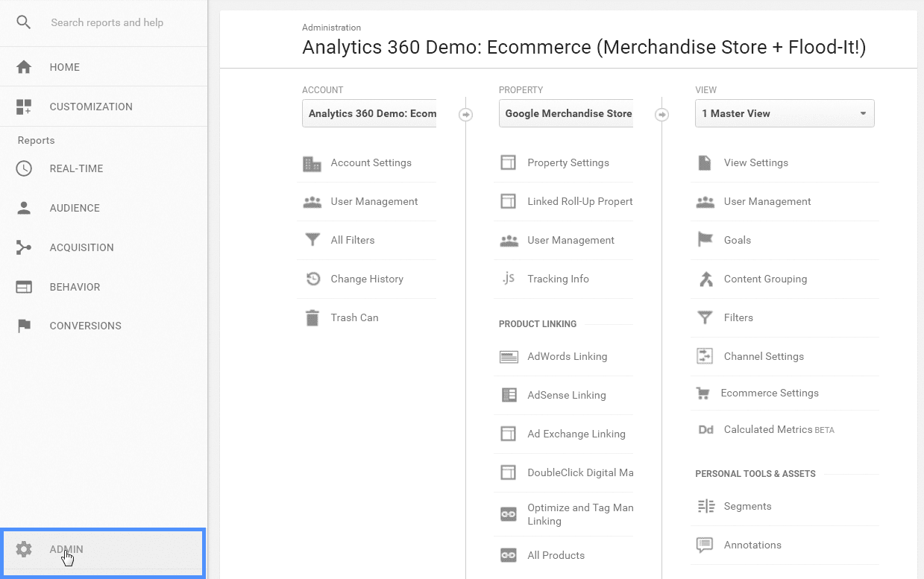Open Ecommerce Settings via the cart icon
The width and height of the screenshot is (924, 579).
click(705, 393)
